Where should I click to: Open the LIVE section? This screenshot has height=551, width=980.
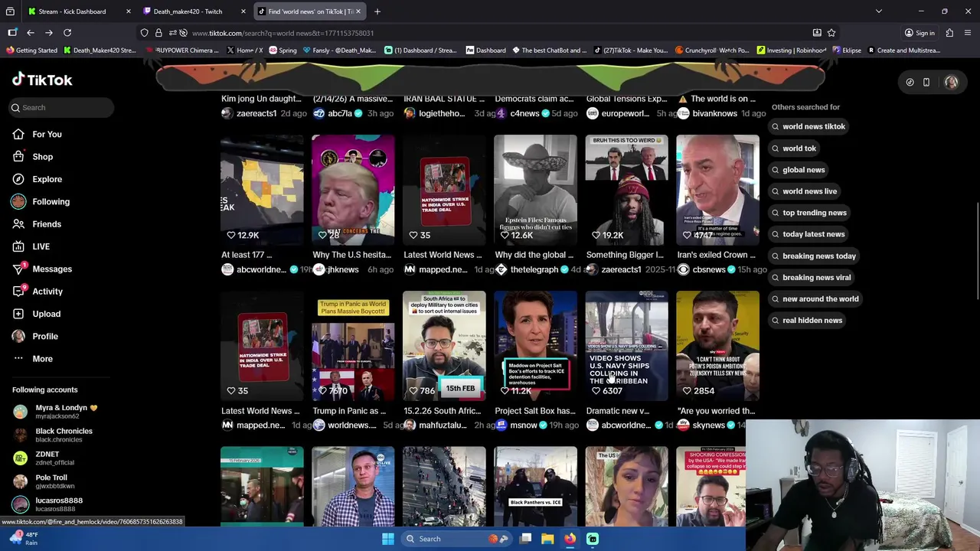[41, 246]
